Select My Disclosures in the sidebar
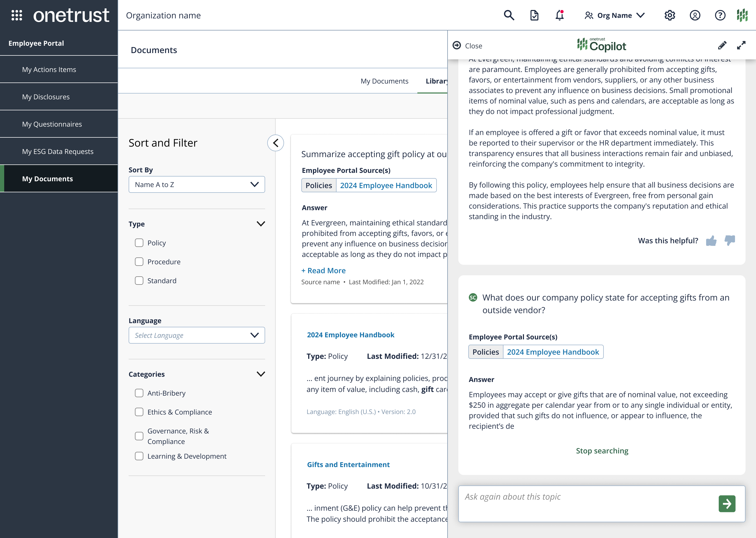 (46, 97)
